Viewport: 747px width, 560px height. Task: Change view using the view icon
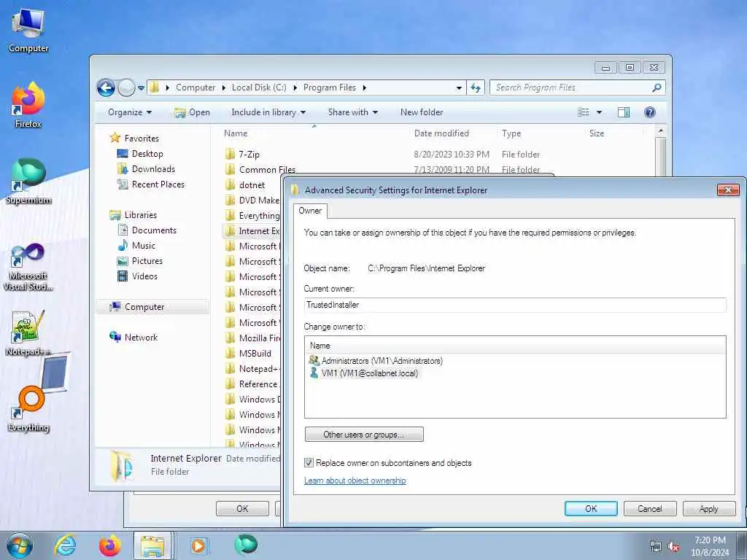[x=583, y=112]
